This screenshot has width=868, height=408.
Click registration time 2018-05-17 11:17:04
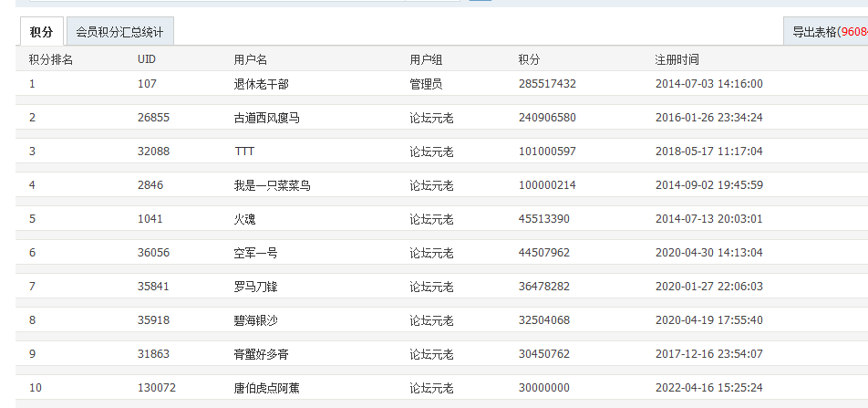tap(709, 152)
